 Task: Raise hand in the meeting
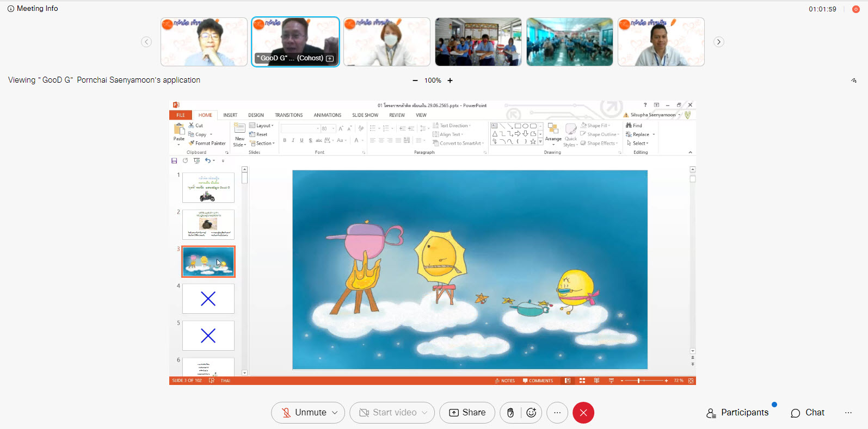click(x=510, y=413)
